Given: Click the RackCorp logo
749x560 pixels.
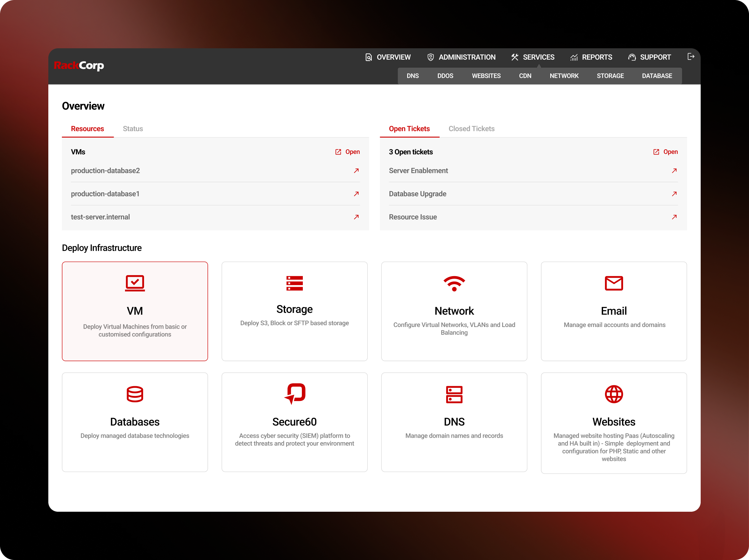Looking at the screenshot, I should [79, 65].
